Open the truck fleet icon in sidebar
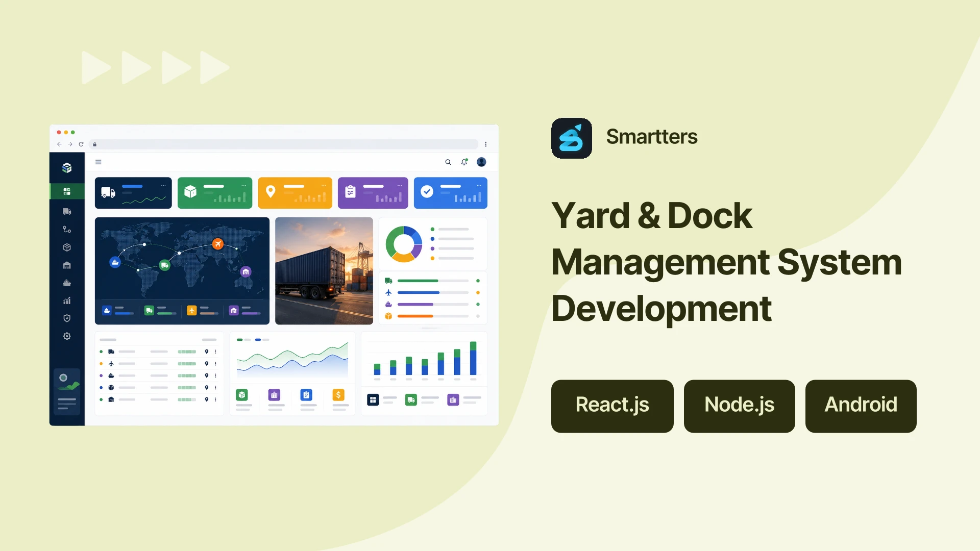 point(67,211)
